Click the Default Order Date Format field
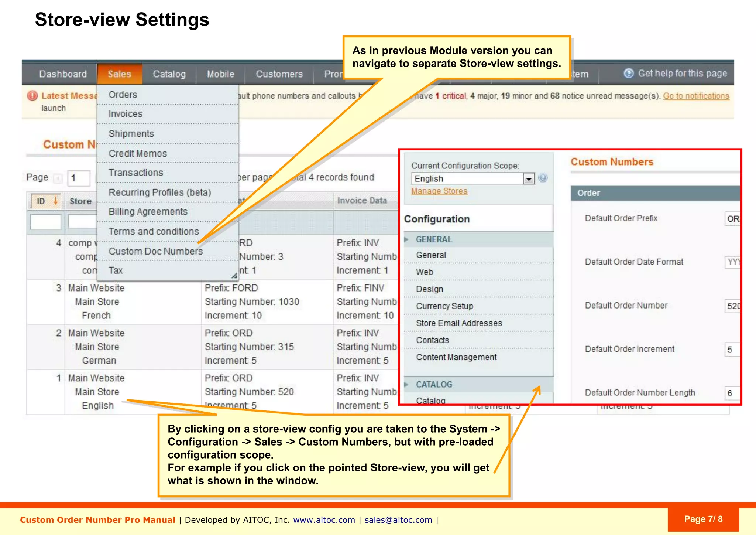The height and width of the screenshot is (535, 756). (732, 263)
